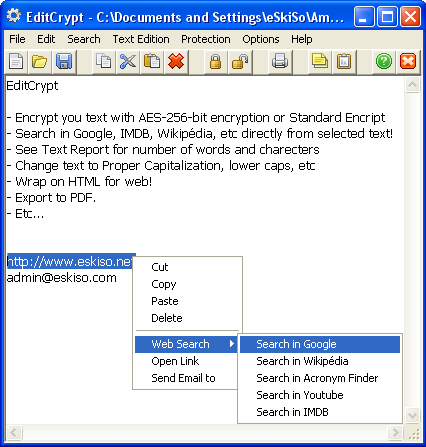Click the yellow notes toolbar icon
This screenshot has width=426, height=447.
pyautogui.click(x=320, y=62)
